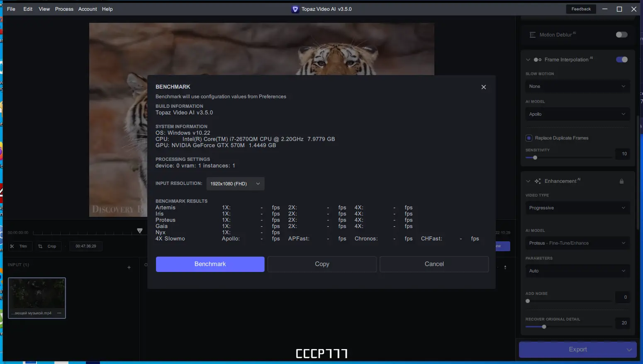Toggle the Replace Duplicate Frames checkbox
Screen dimensions: 643x364
coord(529,138)
